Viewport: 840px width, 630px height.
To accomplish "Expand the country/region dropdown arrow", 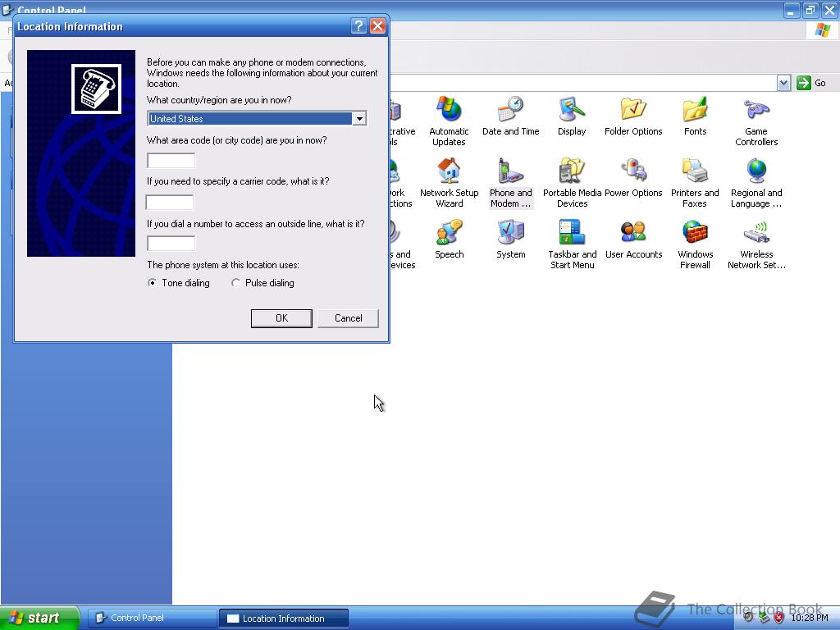I will pyautogui.click(x=359, y=118).
